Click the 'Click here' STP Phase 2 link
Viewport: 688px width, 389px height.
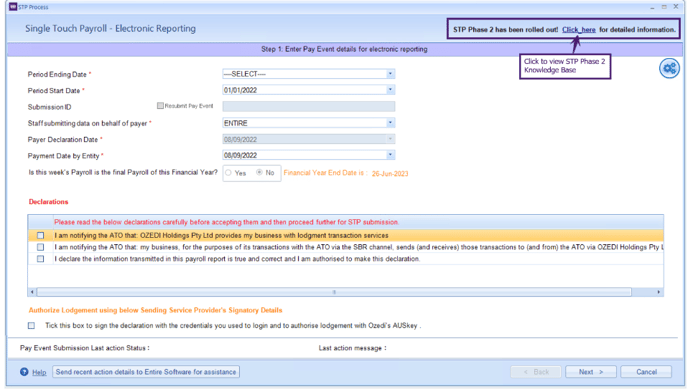[579, 30]
